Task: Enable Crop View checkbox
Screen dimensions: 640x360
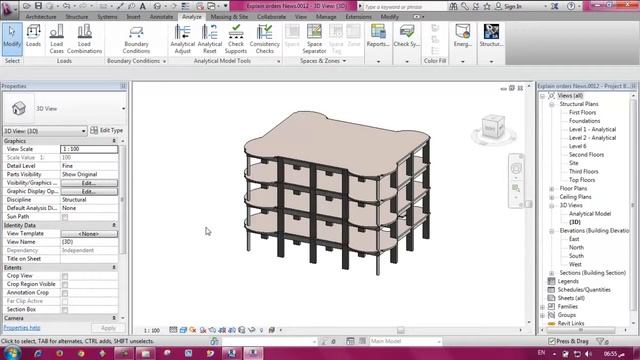Action: 65,276
